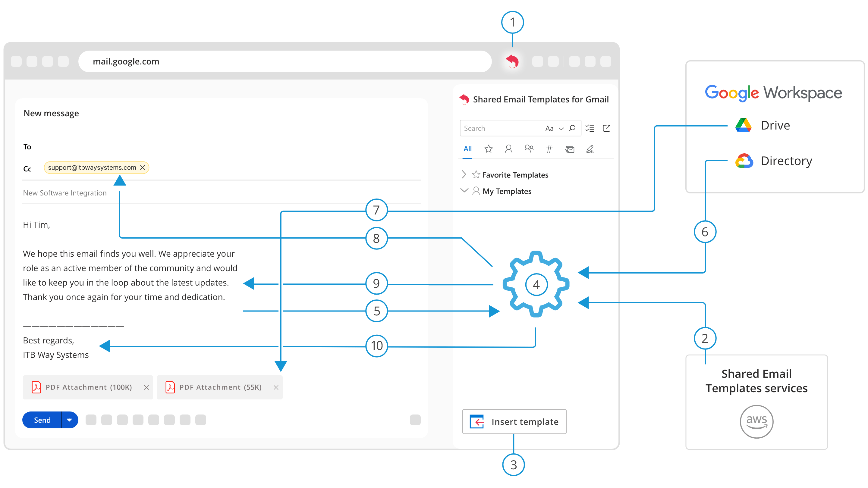Open the Send options dropdown arrow
Screen dimensions: 868x488
(x=70, y=420)
